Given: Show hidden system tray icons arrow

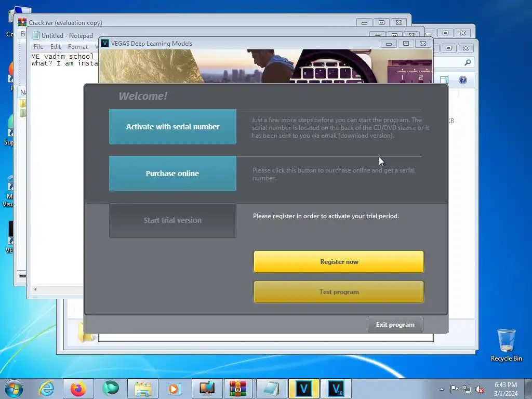Looking at the screenshot, I should tap(442, 389).
